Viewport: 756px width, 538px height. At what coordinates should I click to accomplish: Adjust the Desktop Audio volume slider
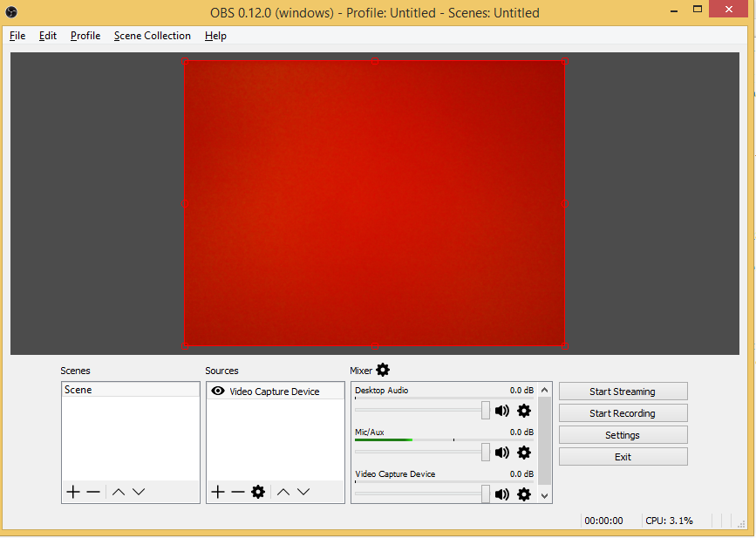(x=486, y=411)
